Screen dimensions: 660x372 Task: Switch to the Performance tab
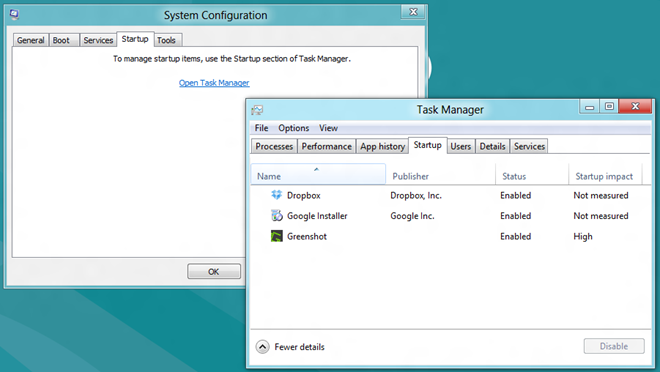(x=326, y=146)
